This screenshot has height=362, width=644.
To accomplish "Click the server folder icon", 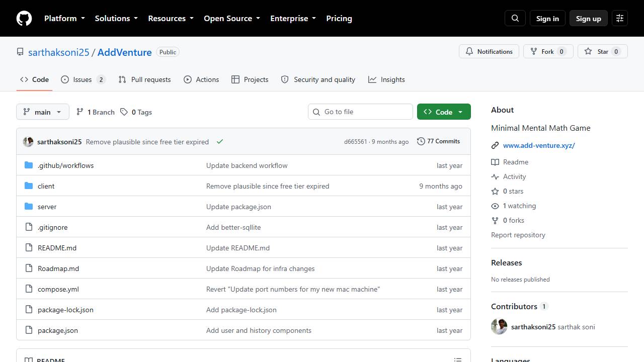I will (x=29, y=207).
